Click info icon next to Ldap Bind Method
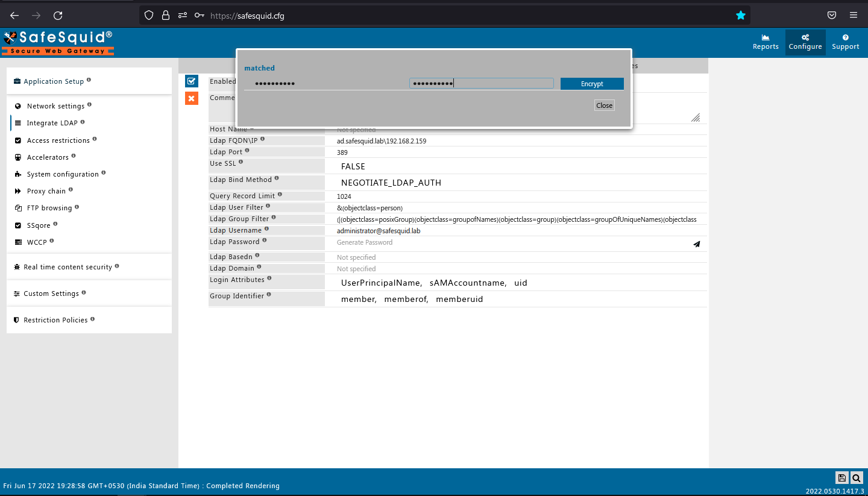Screen dimensions: 868x496 [277, 178]
